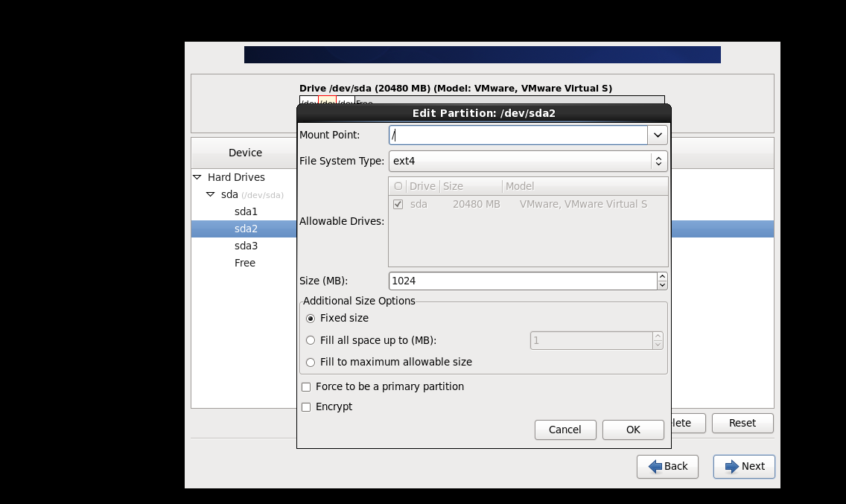
Task: Decrease Size (MB) with down arrow
Action: [662, 285]
